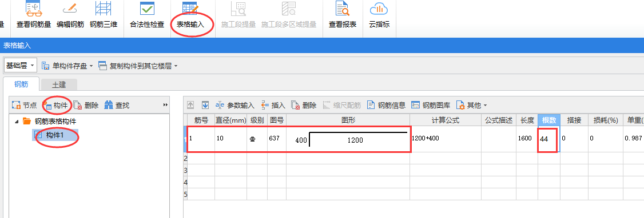Click formula cell 1200+400
Screen dimensions: 644x218
446,139
